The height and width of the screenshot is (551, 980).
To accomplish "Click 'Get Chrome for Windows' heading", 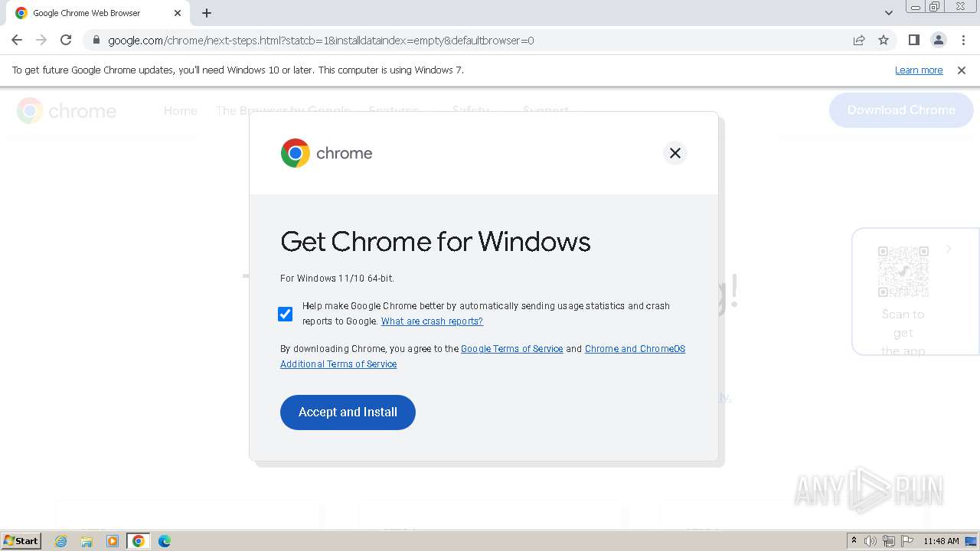I will point(436,242).
